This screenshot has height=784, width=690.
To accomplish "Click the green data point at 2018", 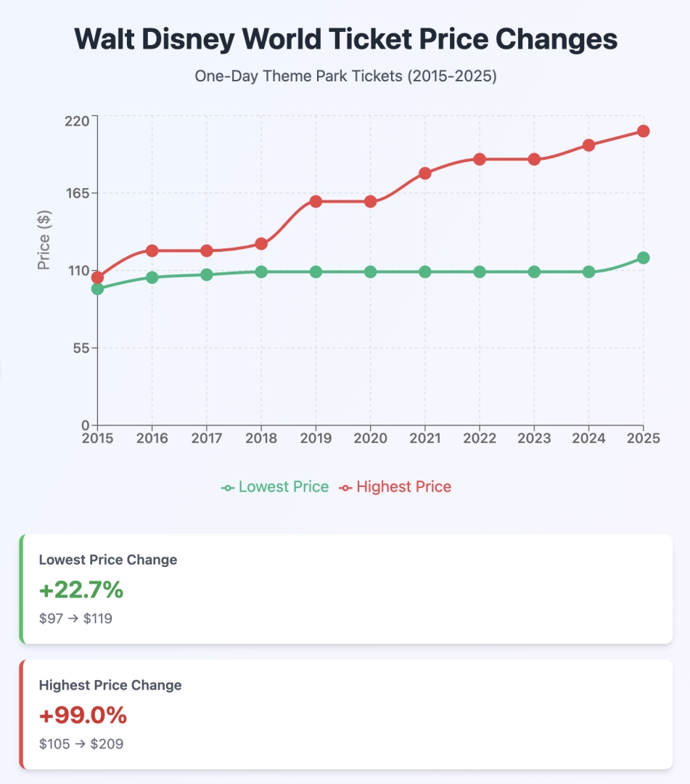I will click(x=261, y=272).
